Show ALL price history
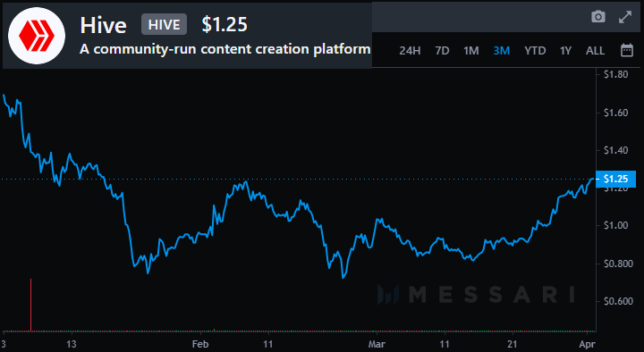644x352 pixels. click(x=595, y=51)
